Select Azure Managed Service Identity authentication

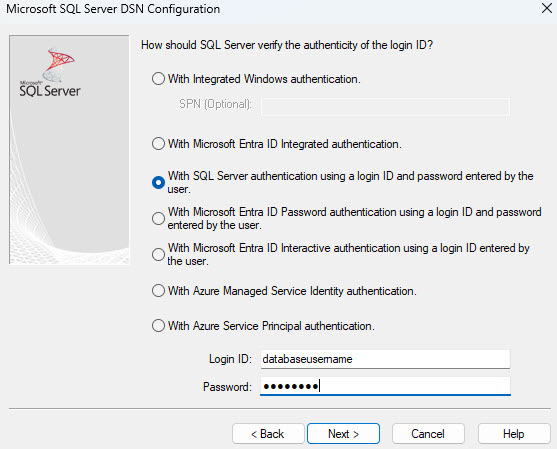click(x=158, y=291)
